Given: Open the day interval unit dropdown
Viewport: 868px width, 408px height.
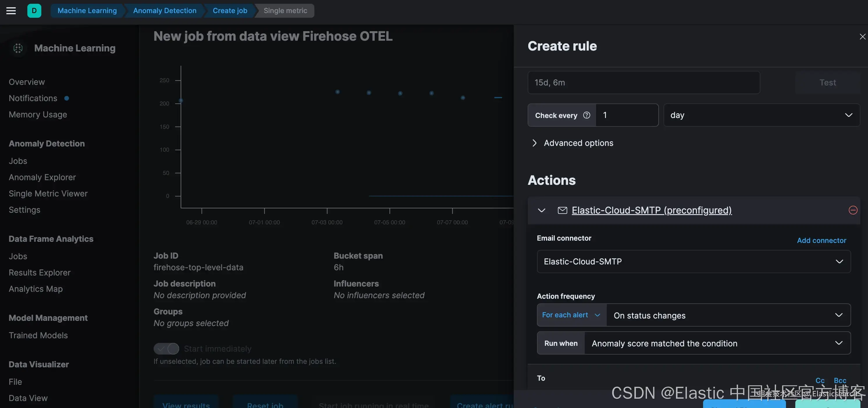Looking at the screenshot, I should (762, 115).
